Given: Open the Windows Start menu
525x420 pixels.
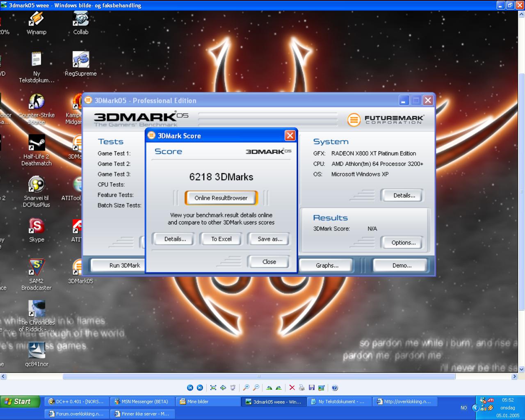Looking at the screenshot, I should coord(20,402).
